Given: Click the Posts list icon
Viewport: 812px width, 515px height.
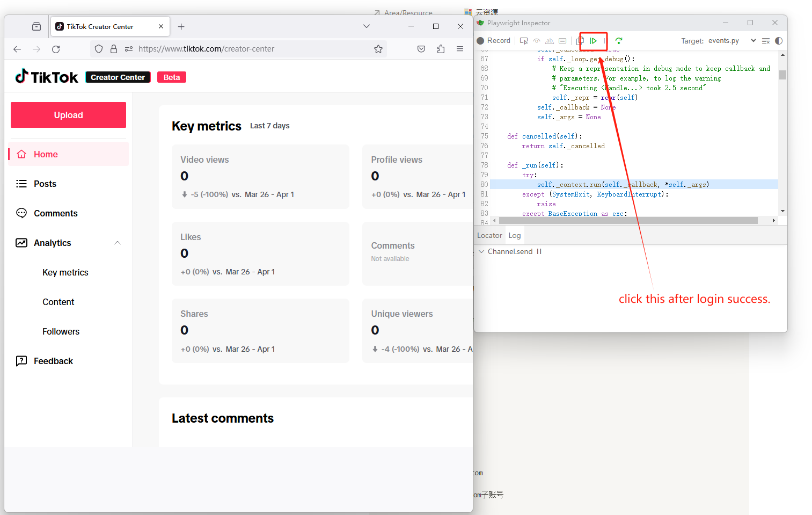Looking at the screenshot, I should point(21,184).
